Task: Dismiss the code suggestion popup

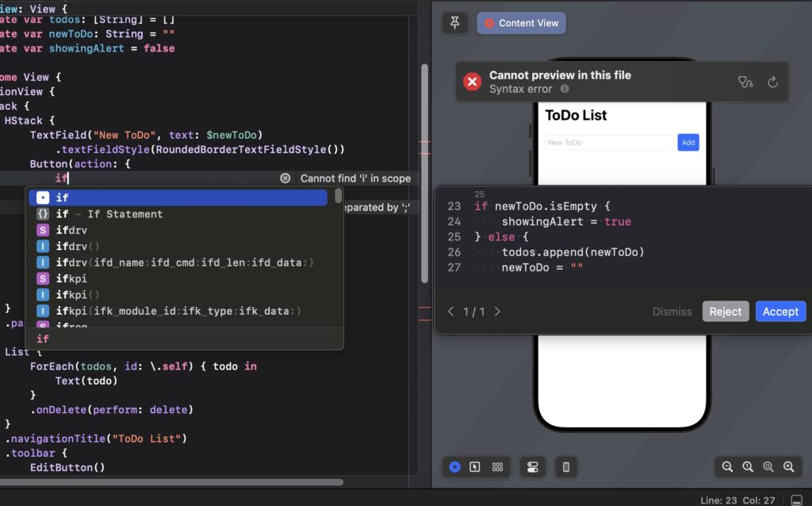Action: click(672, 311)
